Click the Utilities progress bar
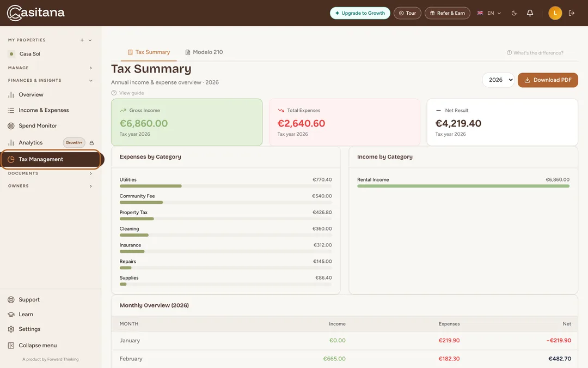 pyautogui.click(x=226, y=186)
